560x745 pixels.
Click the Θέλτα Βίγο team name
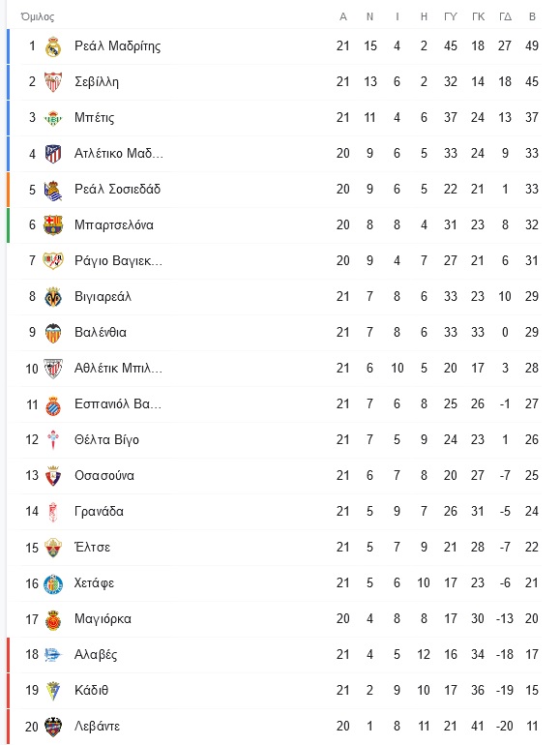coord(106,440)
